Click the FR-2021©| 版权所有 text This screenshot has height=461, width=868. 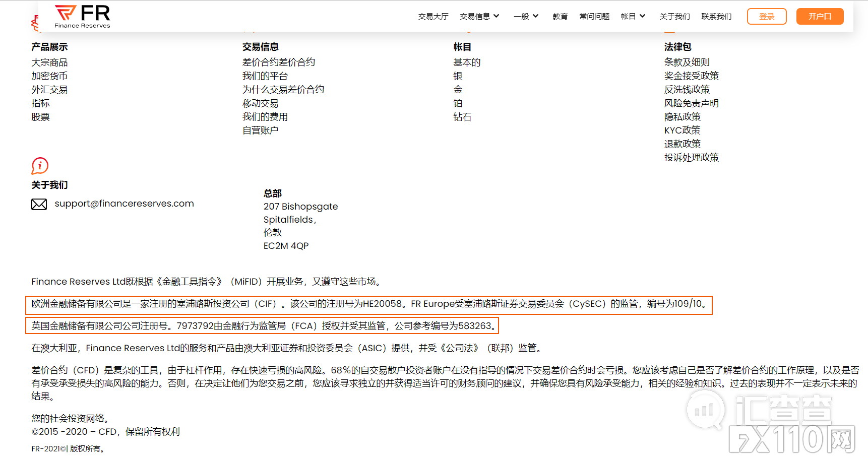[x=68, y=449]
